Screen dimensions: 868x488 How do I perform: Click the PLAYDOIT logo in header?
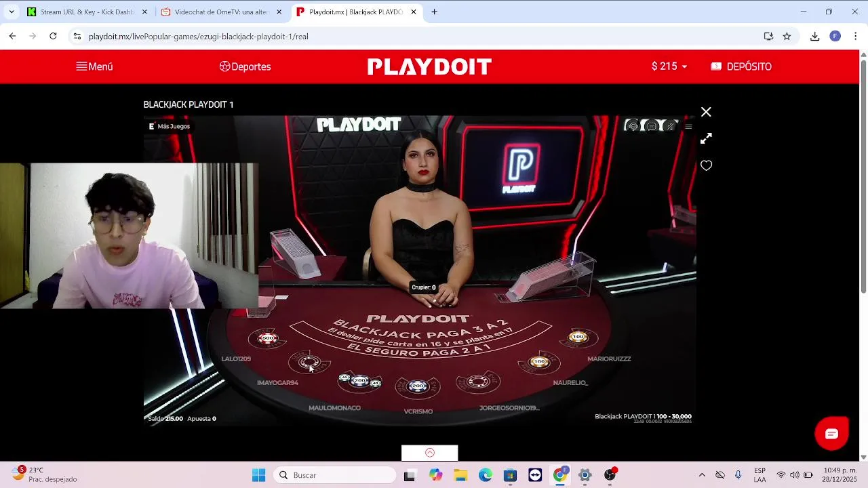[429, 66]
